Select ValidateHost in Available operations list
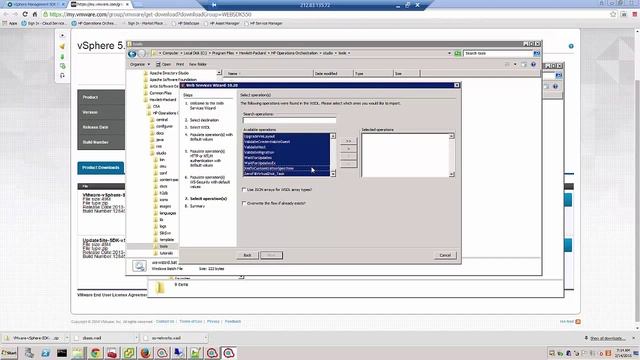Image resolution: width=640 pixels, height=360 pixels. coord(286,147)
